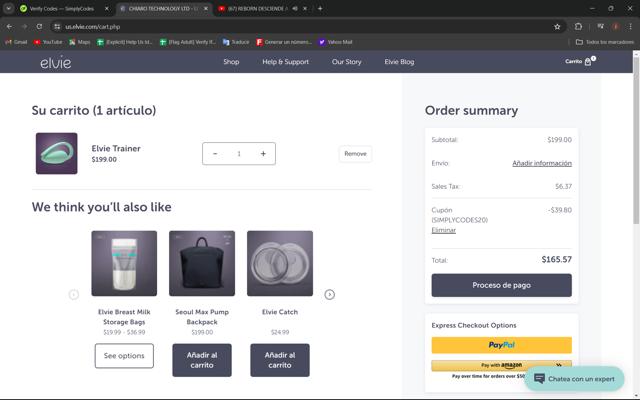
Task: Open the tab search dropdown arrow
Action: pos(8,8)
